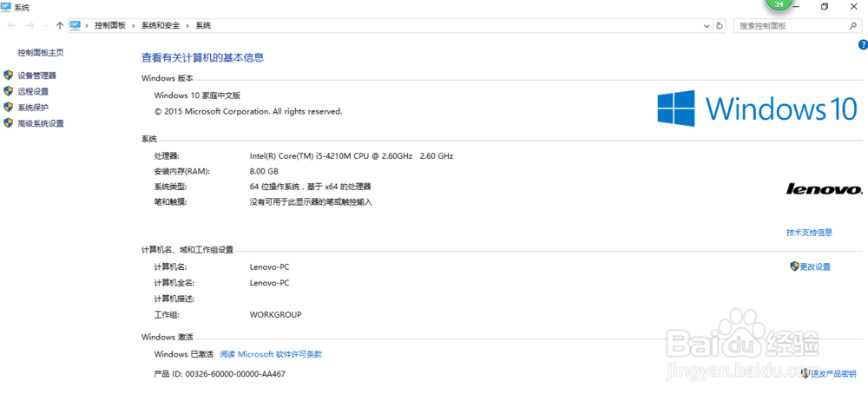Click the lenovo logo
Image resolution: width=868 pixels, height=401 pixels.
[x=825, y=189]
